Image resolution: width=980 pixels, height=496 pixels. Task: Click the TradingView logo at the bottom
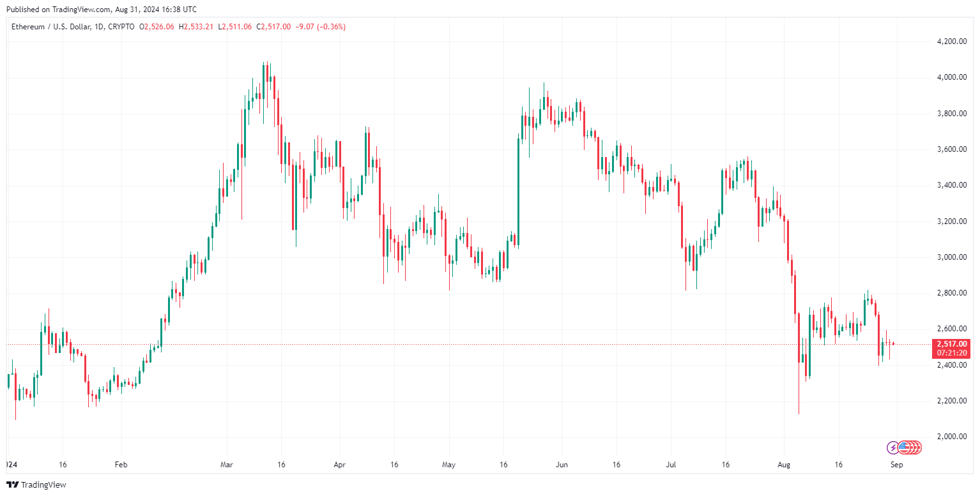coord(36,485)
